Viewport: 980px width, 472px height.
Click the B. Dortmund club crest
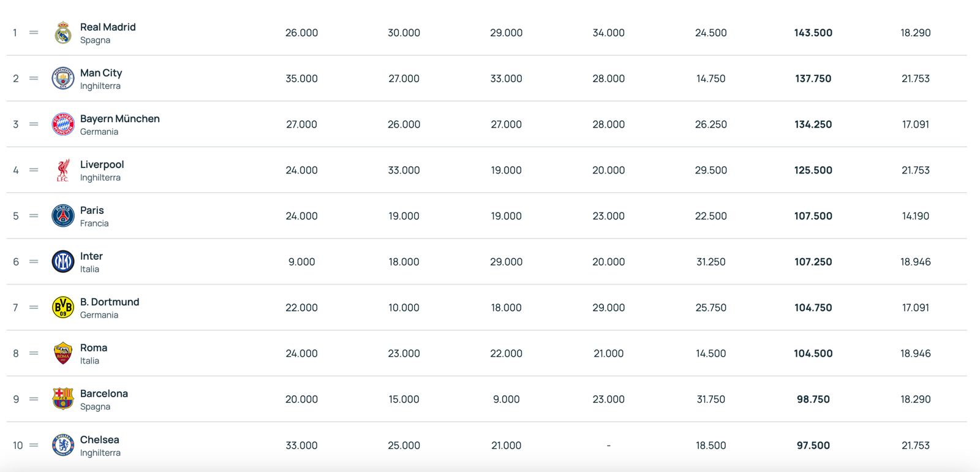[x=63, y=307]
